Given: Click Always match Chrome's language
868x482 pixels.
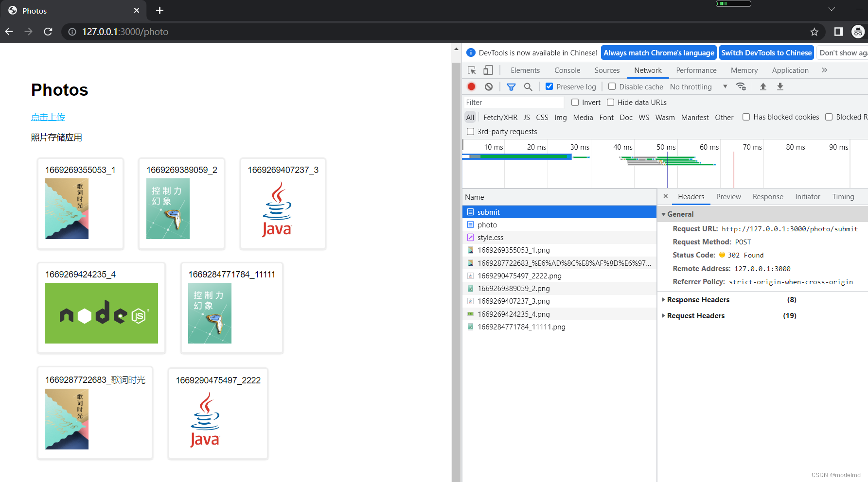Looking at the screenshot, I should point(659,53).
